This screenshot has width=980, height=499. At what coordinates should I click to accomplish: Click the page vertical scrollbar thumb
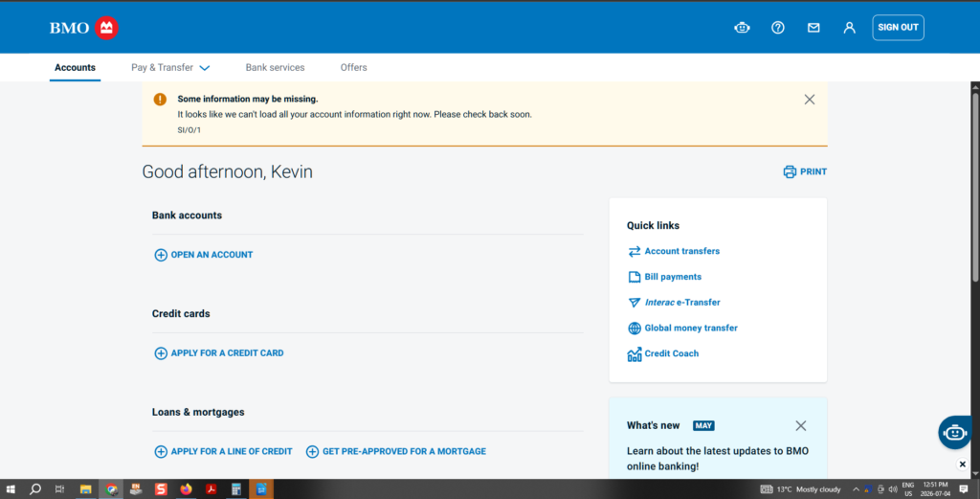coord(975,188)
